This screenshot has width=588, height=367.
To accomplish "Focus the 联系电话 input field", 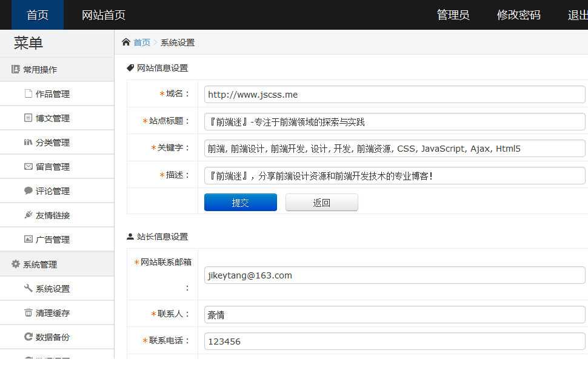I will (395, 341).
